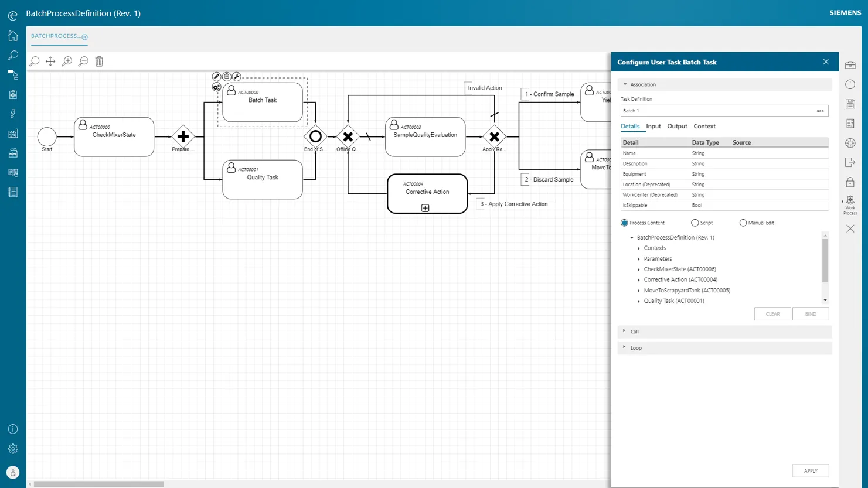Image resolution: width=868 pixels, height=488 pixels.
Task: Click the save icon in the right sidebar
Action: (x=850, y=104)
